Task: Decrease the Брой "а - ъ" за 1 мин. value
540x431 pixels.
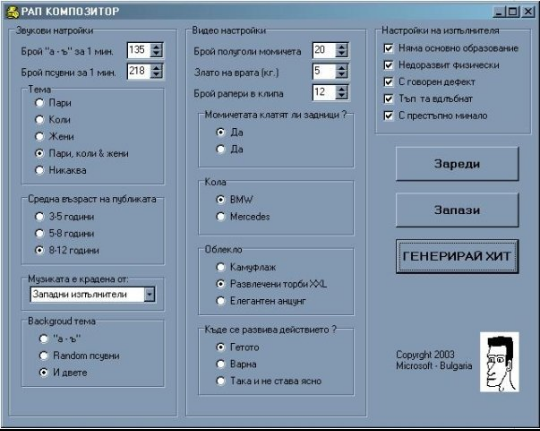Action: [156, 53]
